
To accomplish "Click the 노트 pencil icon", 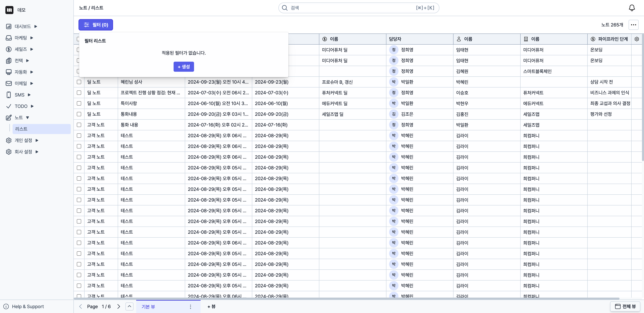I will [9, 118].
